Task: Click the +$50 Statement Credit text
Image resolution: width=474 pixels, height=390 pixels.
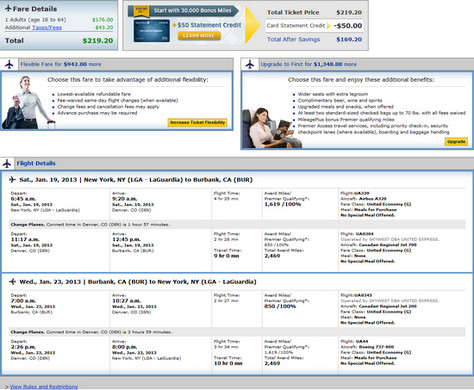Action: [x=207, y=25]
